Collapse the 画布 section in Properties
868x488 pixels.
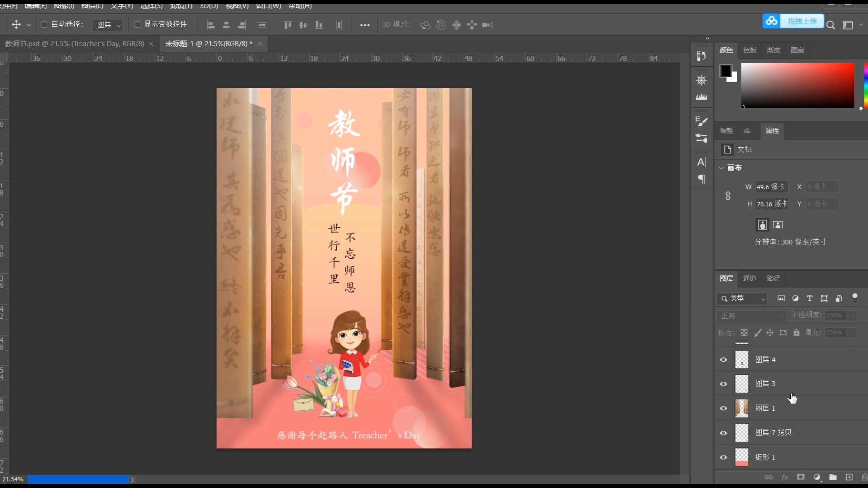[721, 168]
